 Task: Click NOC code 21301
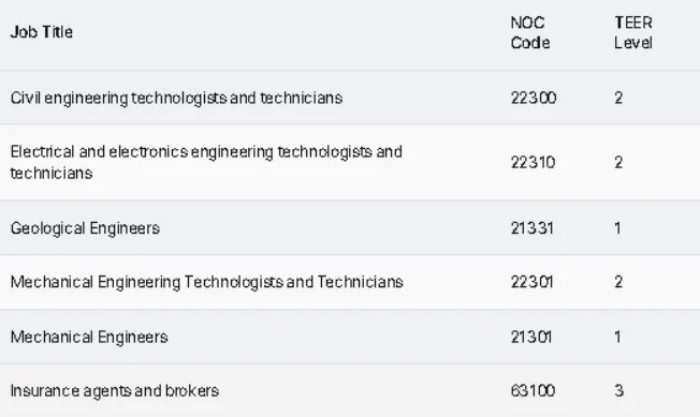click(532, 337)
